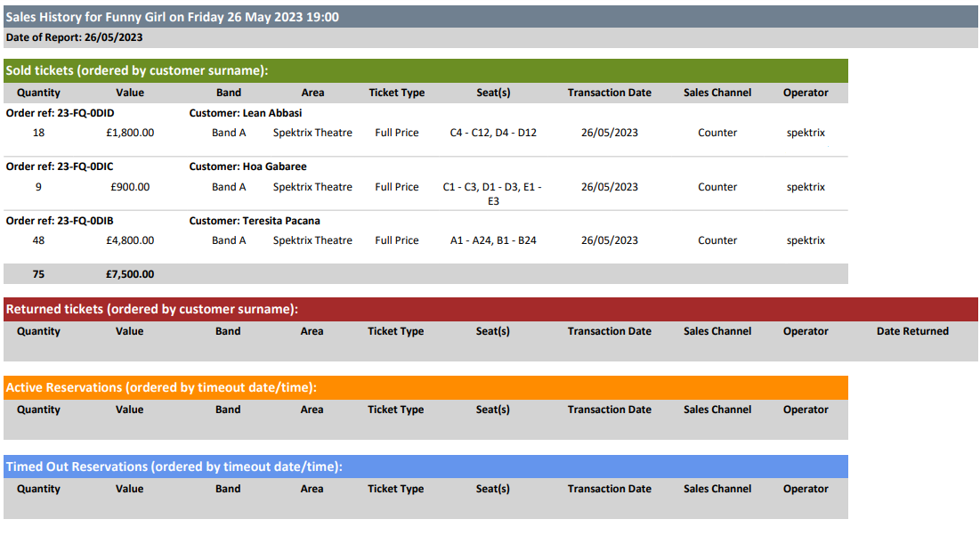The image size is (980, 560).
Task: Click operator spektrix in Lean Abbasi's row
Action: click(806, 133)
